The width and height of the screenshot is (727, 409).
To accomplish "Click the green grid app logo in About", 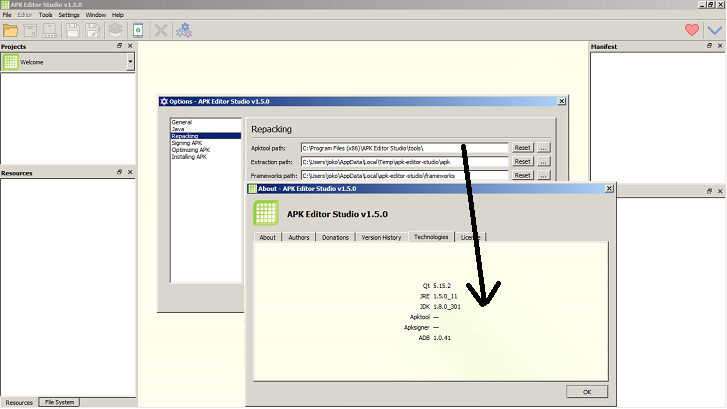I will [x=266, y=213].
